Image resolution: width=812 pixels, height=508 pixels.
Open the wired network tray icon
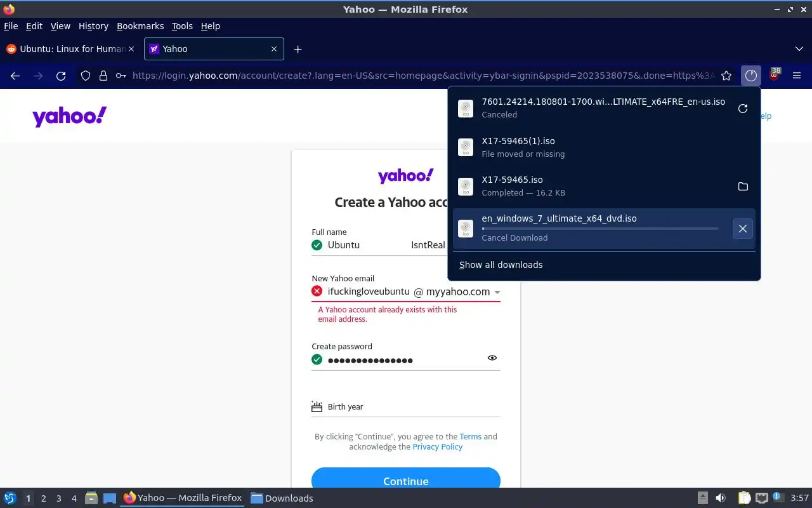coord(761,498)
